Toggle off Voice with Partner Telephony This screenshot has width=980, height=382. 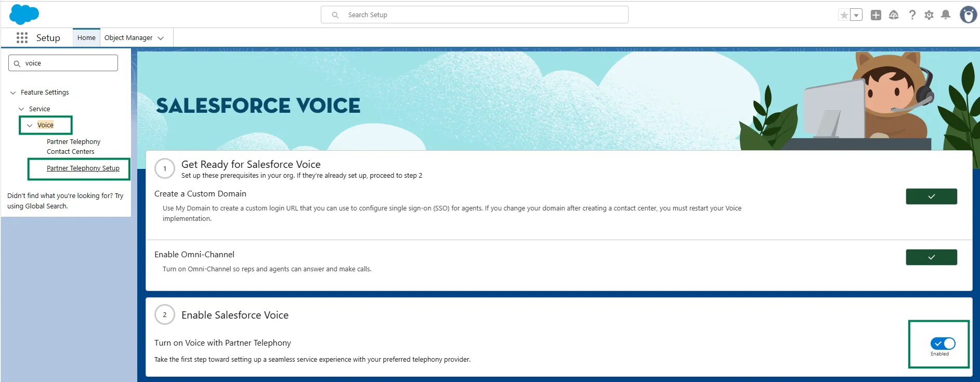pos(943,343)
